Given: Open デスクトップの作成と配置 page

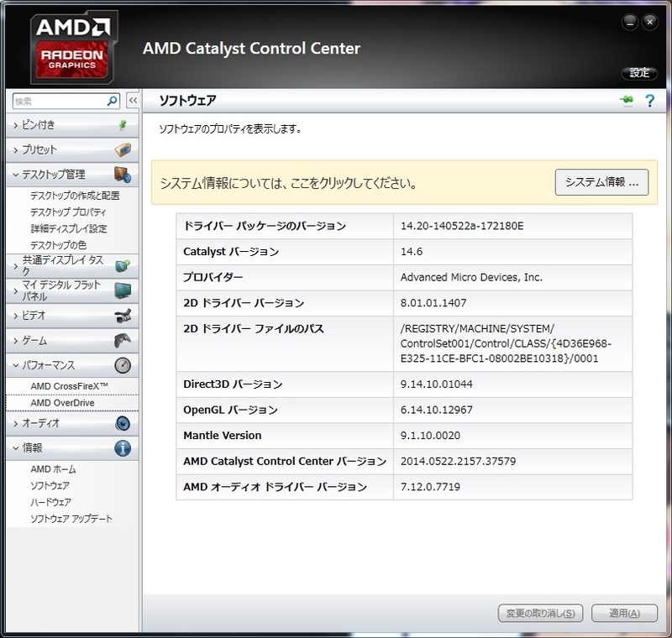Looking at the screenshot, I should [75, 196].
